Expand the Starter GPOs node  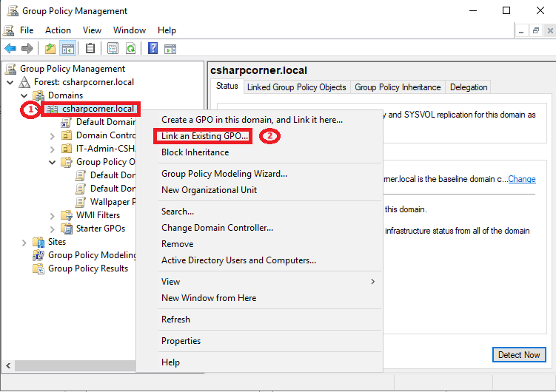click(x=52, y=229)
